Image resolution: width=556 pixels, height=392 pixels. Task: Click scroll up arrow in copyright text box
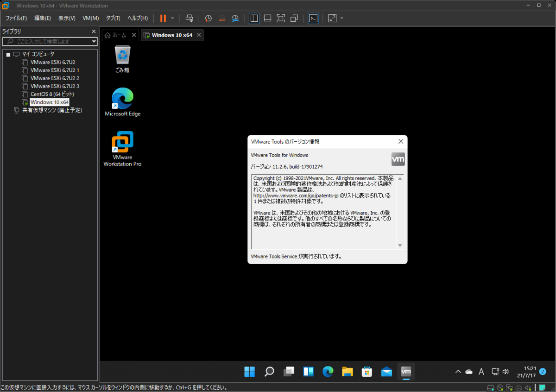click(400, 179)
